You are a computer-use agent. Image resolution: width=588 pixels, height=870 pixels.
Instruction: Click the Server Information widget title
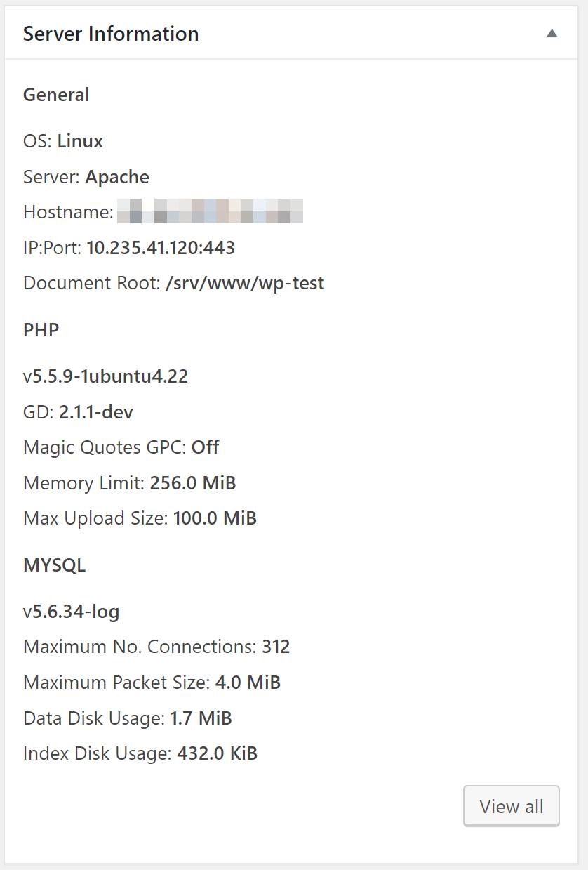point(111,33)
